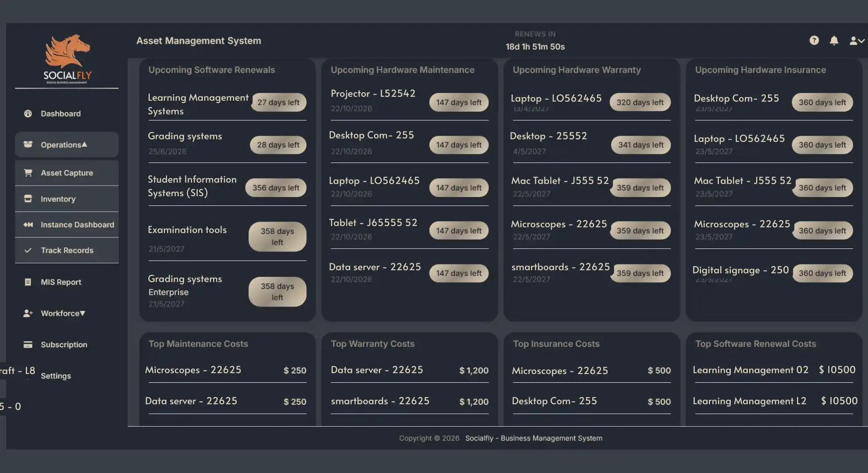Click the Socialfly Business Management System footer link
Screen dimensions: 868x473
coord(534,438)
